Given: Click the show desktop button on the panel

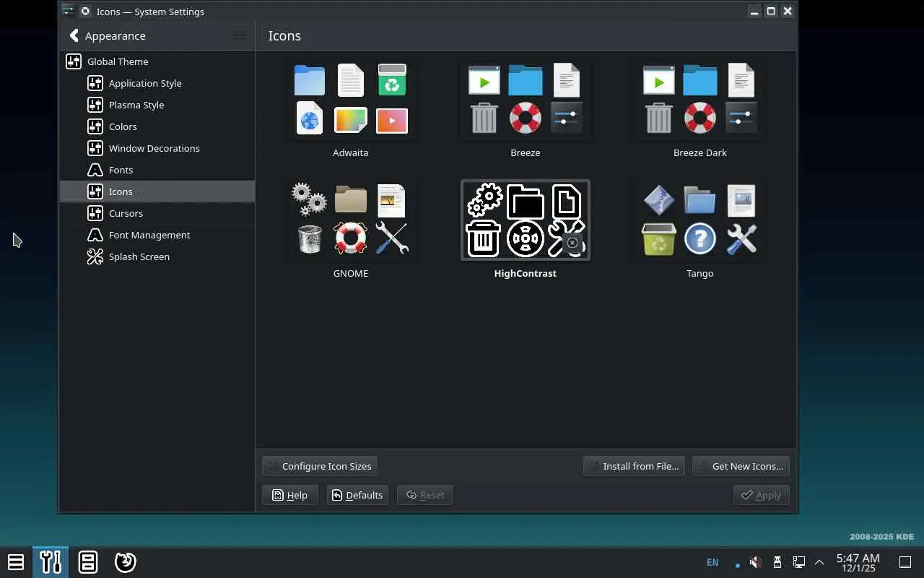Looking at the screenshot, I should [x=905, y=562].
